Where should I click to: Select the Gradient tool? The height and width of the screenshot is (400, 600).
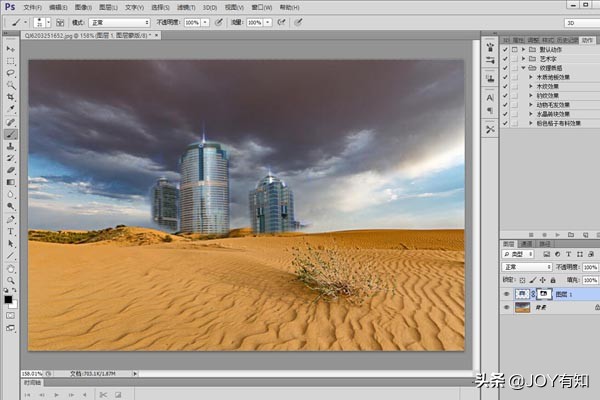[x=11, y=182]
